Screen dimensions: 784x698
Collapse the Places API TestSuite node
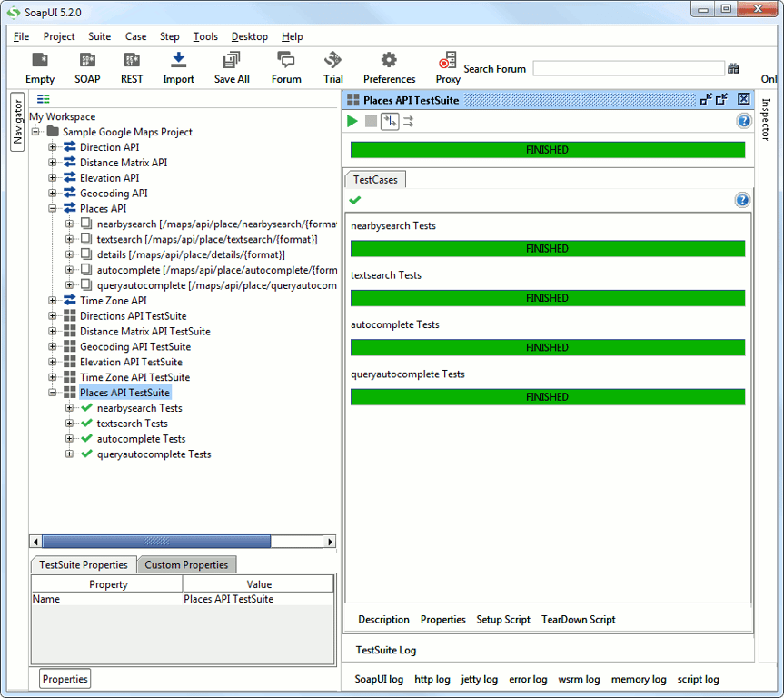(52, 393)
